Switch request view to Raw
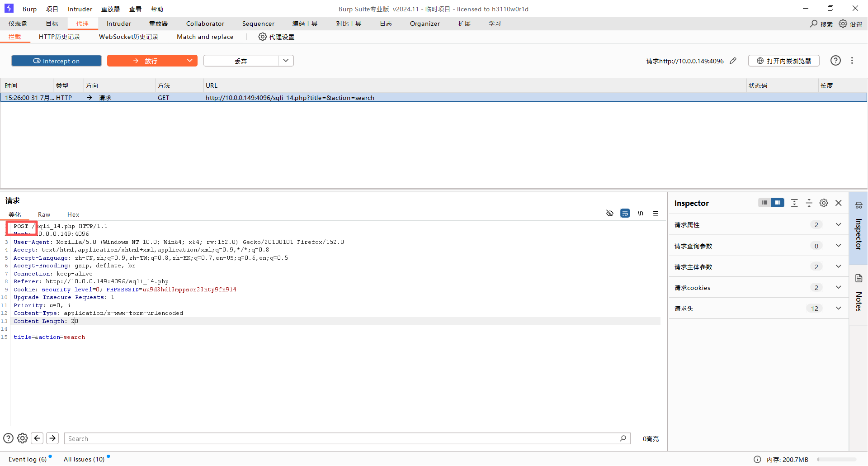868x466 pixels. 44,214
